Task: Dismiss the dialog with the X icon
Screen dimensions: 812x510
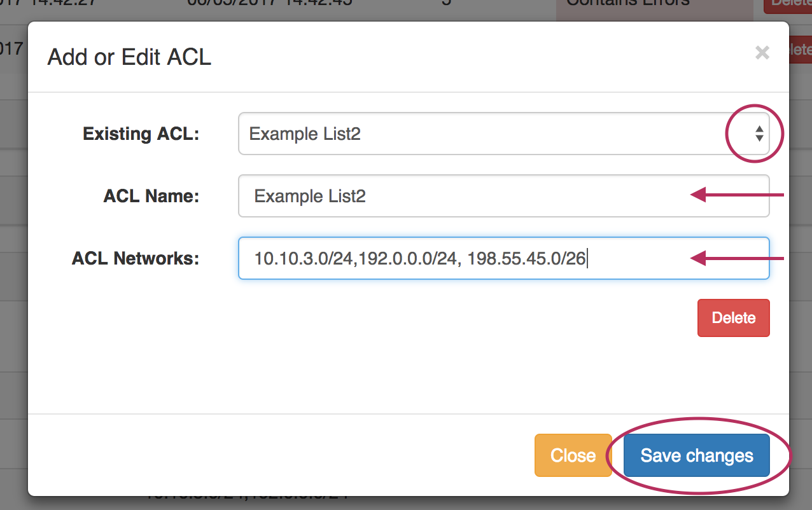Action: coord(762,53)
